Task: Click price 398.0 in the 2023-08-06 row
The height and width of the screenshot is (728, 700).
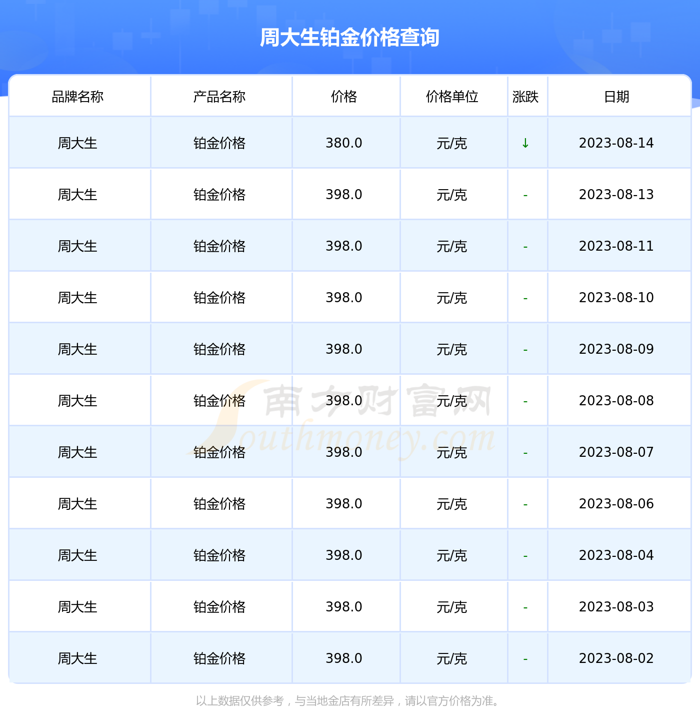Action: tap(344, 504)
